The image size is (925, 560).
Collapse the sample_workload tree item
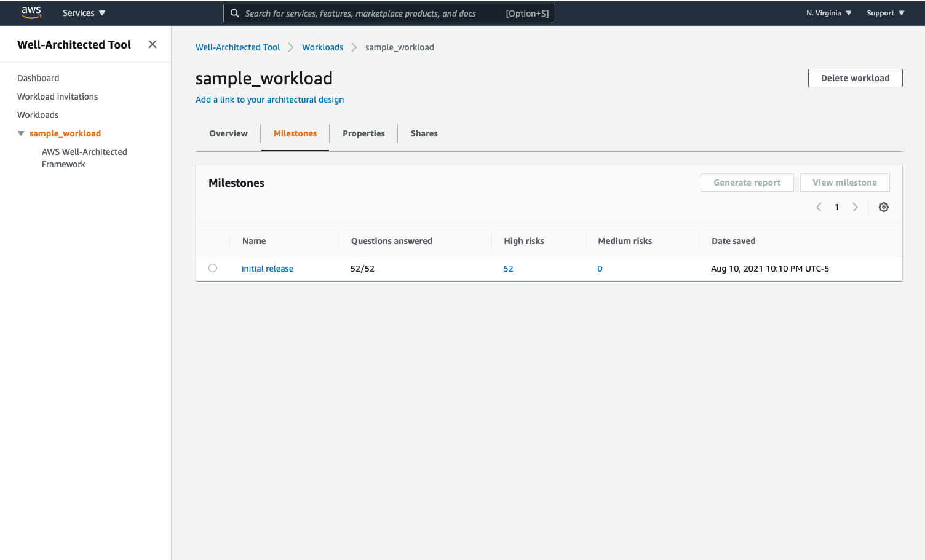pyautogui.click(x=21, y=133)
